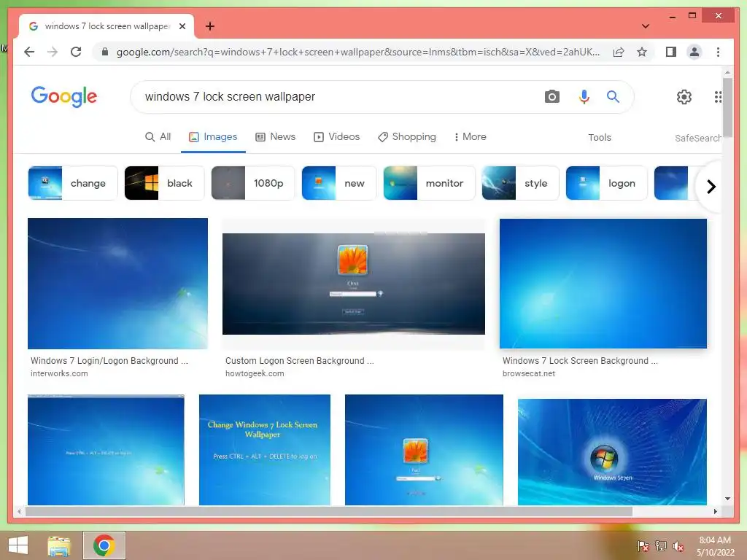Open the howtogeek custom logon screen image

coord(354,284)
